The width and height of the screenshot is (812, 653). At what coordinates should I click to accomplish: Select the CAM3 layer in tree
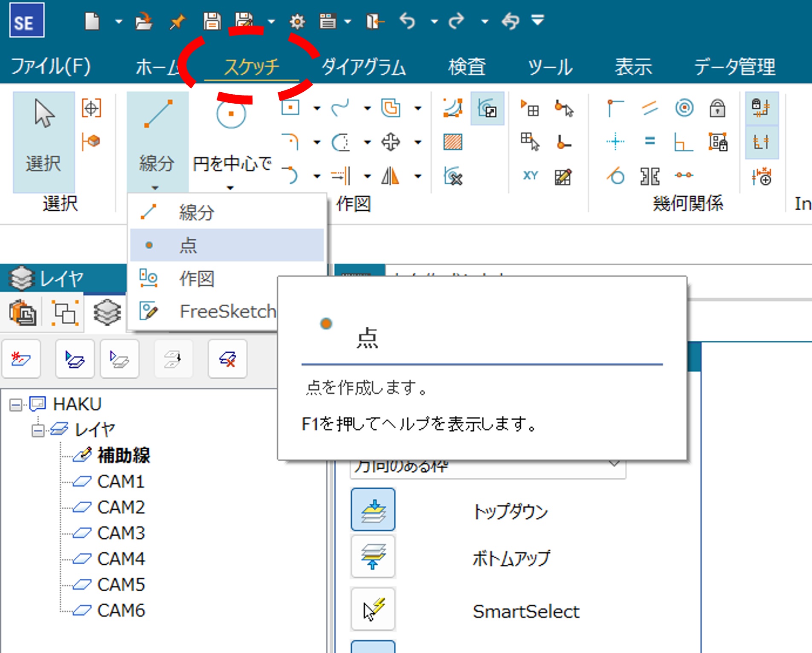point(121,533)
